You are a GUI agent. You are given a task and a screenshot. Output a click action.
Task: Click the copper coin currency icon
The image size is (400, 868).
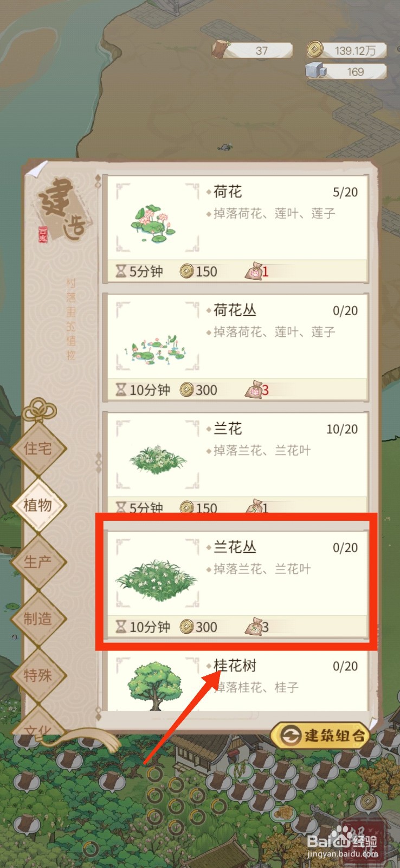click(314, 50)
